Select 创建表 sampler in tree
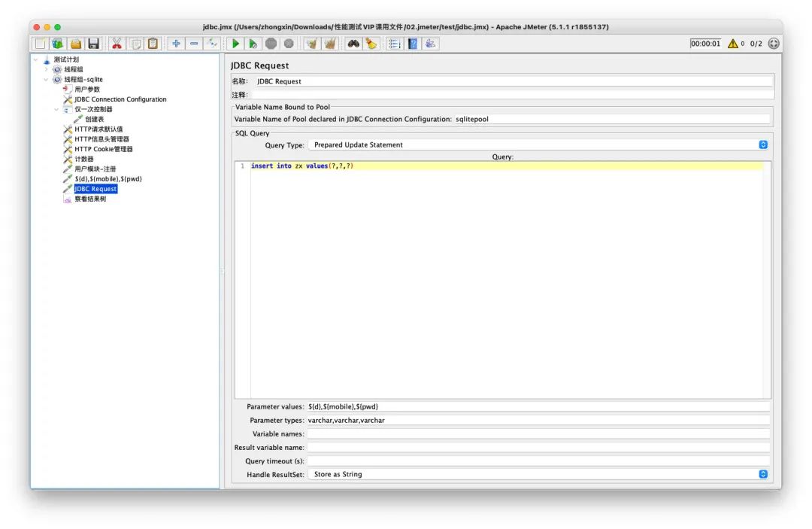The height and width of the screenshot is (529, 812). 94,119
